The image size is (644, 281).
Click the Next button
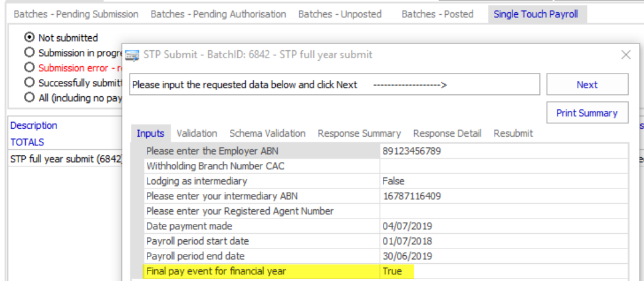pos(587,85)
